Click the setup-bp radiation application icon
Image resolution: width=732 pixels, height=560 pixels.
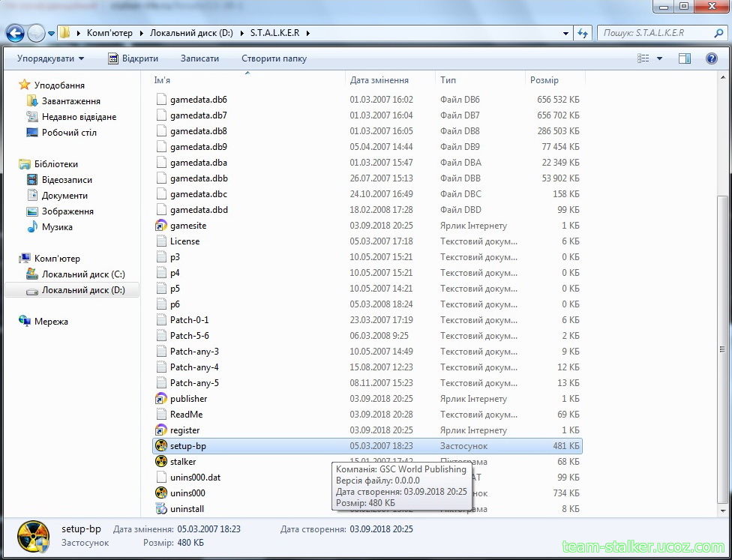161,446
